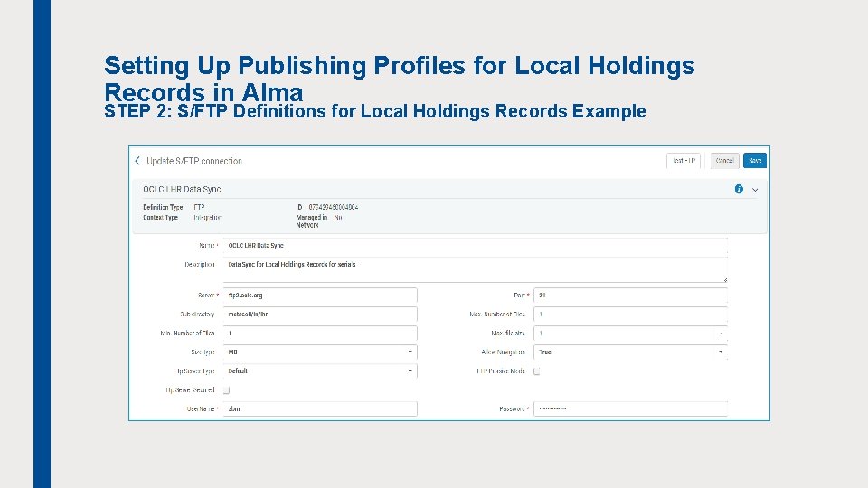Viewport: 868px width, 488px height.
Task: Select the ID value text
Action: [334, 207]
